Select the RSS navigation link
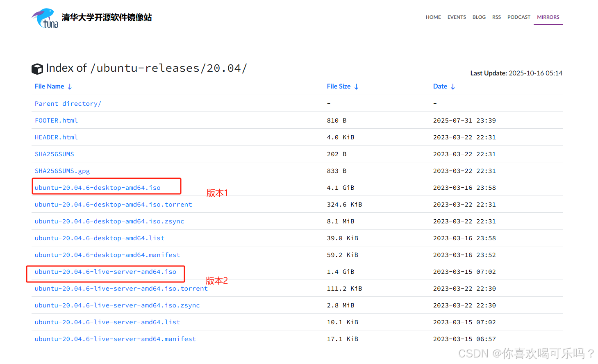 coord(496,17)
